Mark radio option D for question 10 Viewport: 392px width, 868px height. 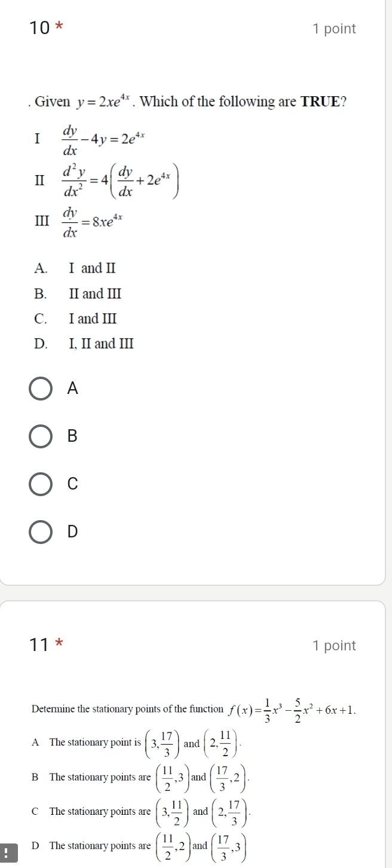click(41, 531)
